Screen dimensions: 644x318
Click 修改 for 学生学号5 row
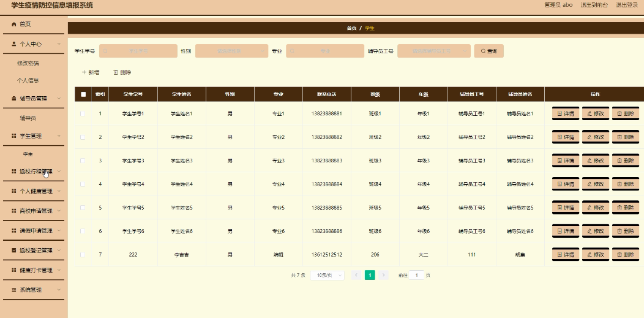click(596, 208)
